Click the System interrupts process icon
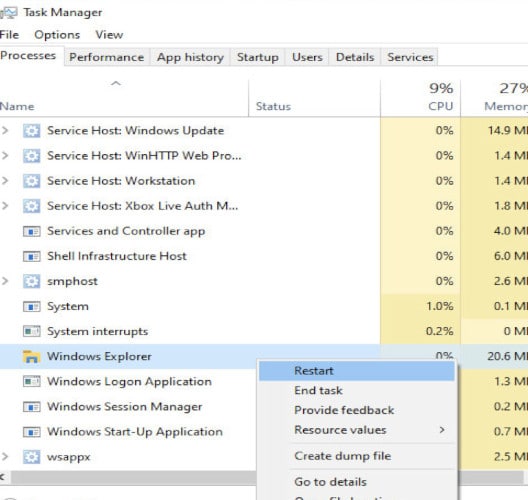528x500 pixels. click(31, 331)
